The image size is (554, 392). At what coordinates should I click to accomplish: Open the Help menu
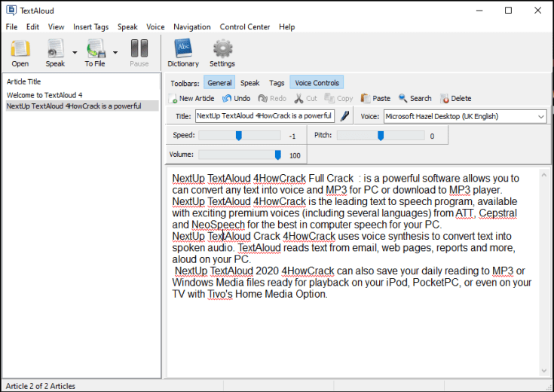click(x=286, y=27)
